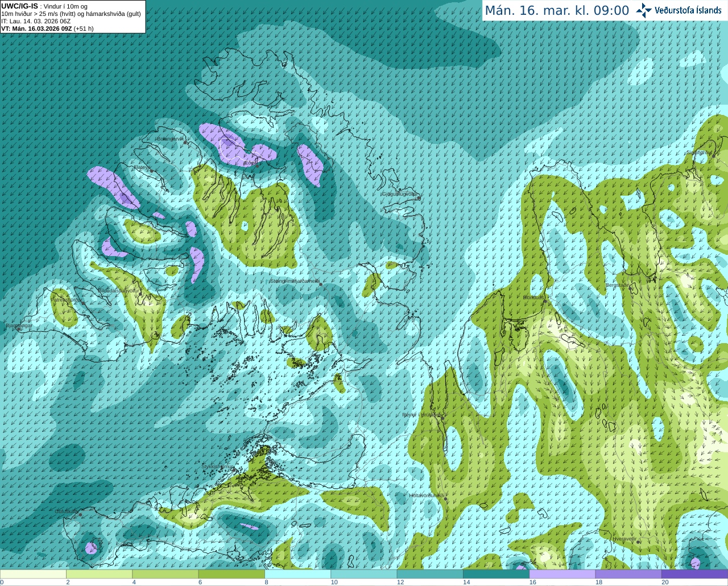This screenshot has width=728, height=586.
Task: Click the legend value 8 label
Action: tap(266, 582)
